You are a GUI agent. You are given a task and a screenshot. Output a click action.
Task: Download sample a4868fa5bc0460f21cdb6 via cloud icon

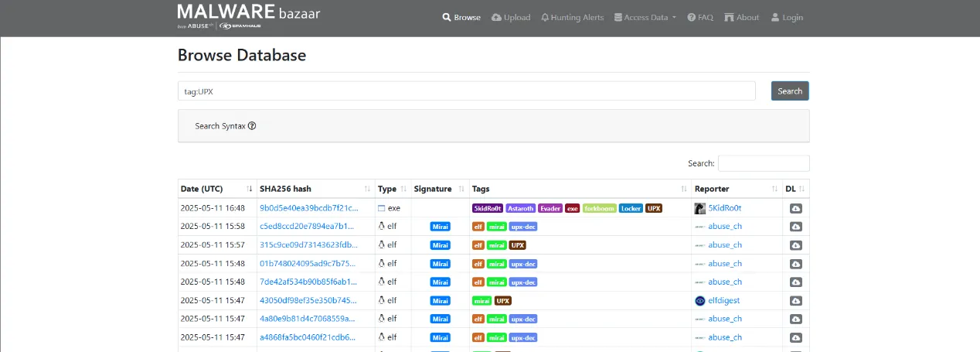pyautogui.click(x=795, y=337)
